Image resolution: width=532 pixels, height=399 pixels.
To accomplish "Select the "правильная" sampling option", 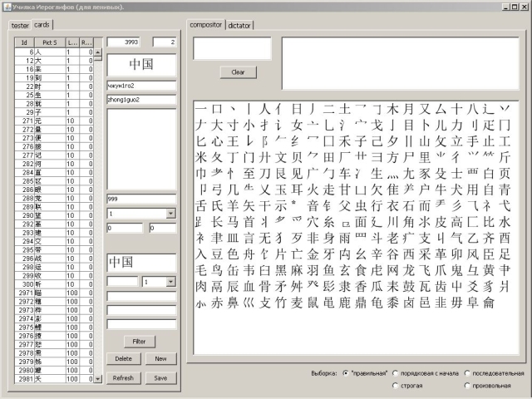I will coord(366,373).
